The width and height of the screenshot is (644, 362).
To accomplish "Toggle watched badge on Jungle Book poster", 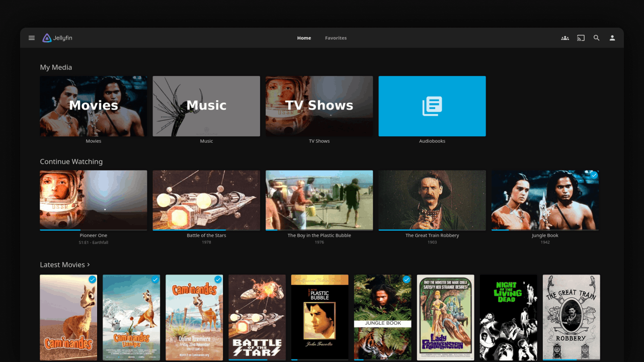I will pyautogui.click(x=406, y=280).
